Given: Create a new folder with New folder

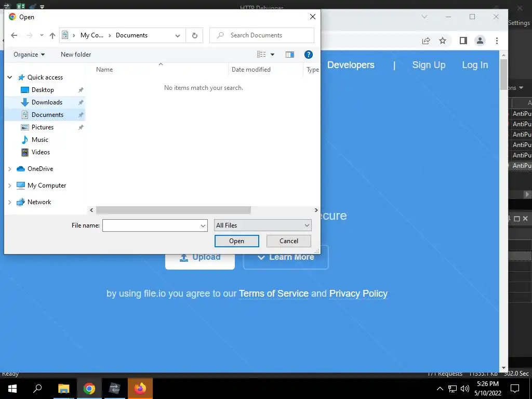Looking at the screenshot, I should pyautogui.click(x=76, y=55).
